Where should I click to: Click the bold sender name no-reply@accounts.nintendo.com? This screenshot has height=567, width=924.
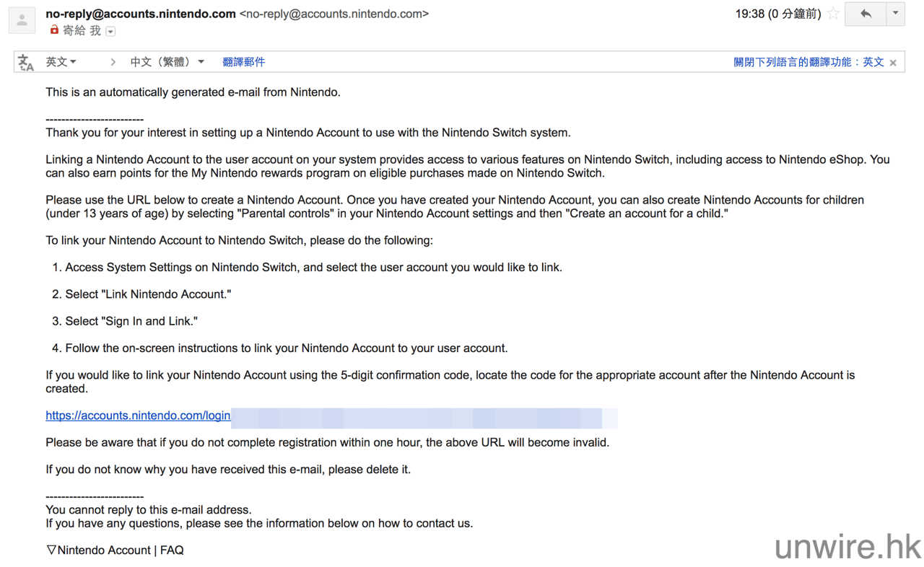click(141, 14)
